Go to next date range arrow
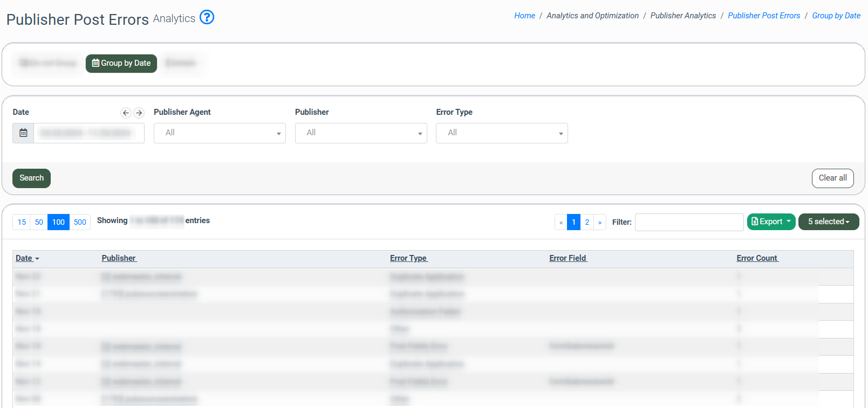 (139, 113)
